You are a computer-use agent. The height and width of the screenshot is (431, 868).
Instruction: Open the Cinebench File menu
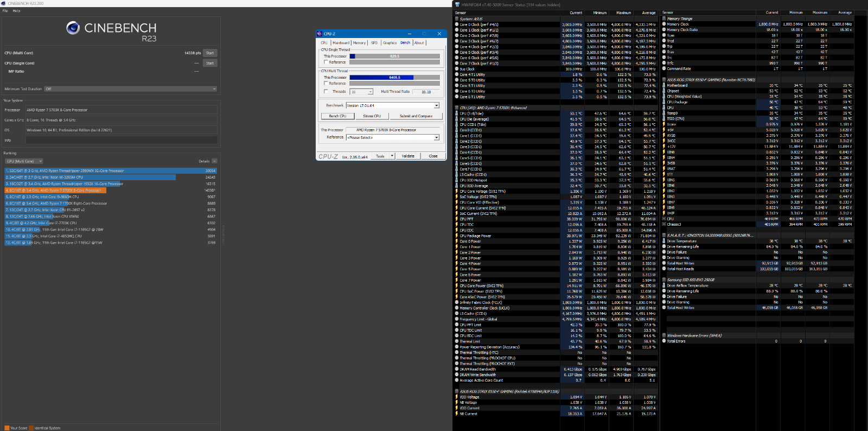click(5, 11)
